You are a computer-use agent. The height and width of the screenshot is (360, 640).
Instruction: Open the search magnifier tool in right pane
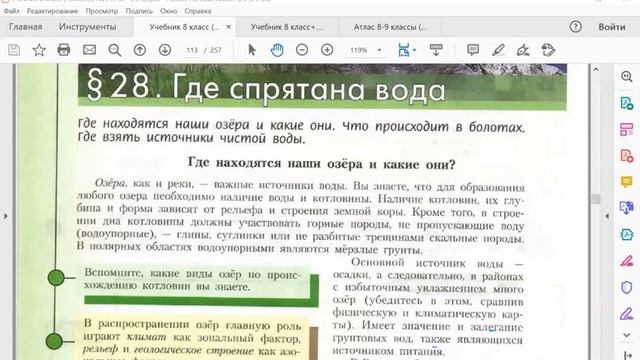pos(627,76)
